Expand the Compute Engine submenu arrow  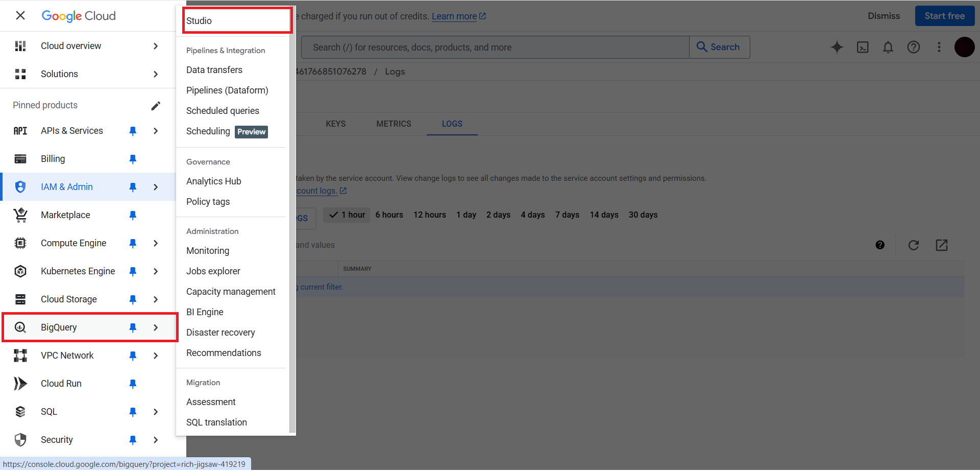click(x=156, y=243)
